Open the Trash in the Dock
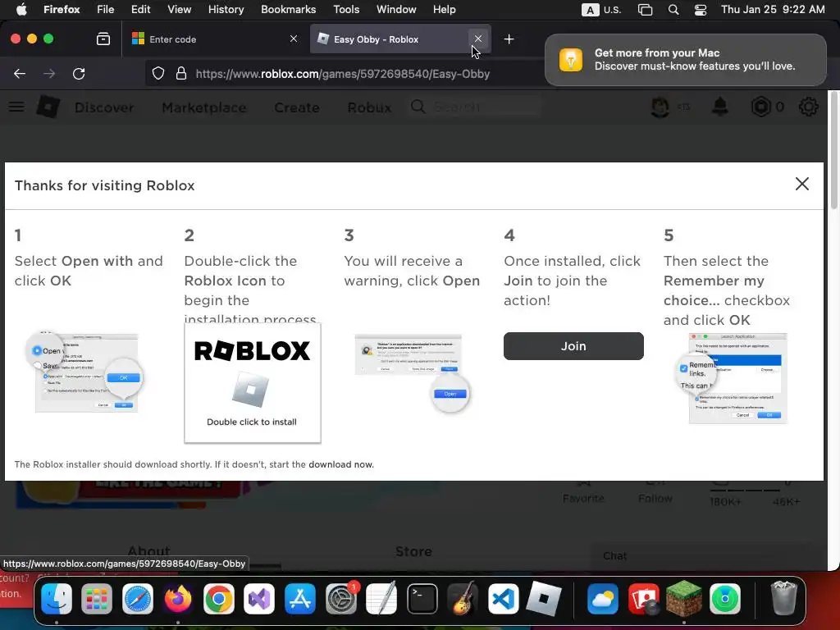The image size is (840, 630). 783,598
